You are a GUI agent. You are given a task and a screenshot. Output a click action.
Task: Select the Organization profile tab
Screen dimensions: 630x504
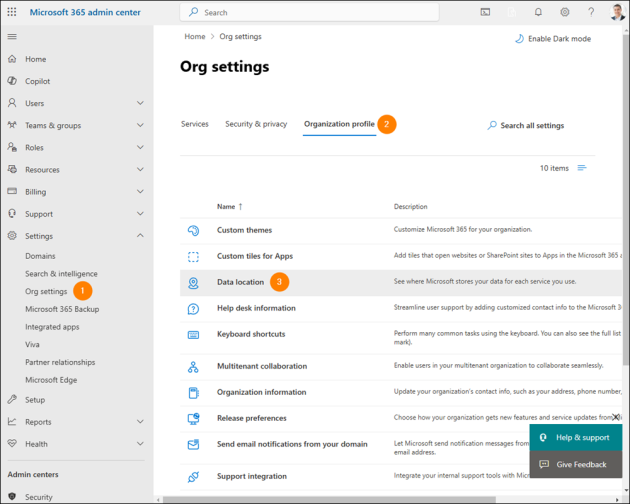tap(339, 124)
